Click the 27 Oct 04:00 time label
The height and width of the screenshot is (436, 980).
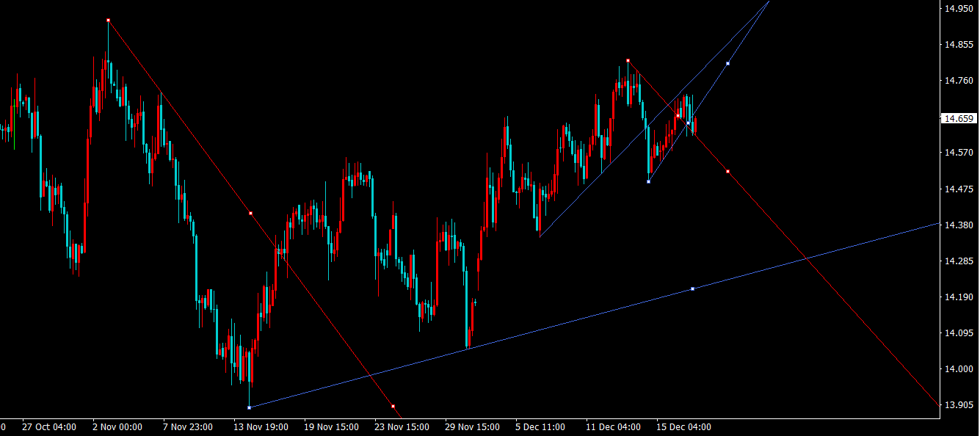tap(49, 426)
